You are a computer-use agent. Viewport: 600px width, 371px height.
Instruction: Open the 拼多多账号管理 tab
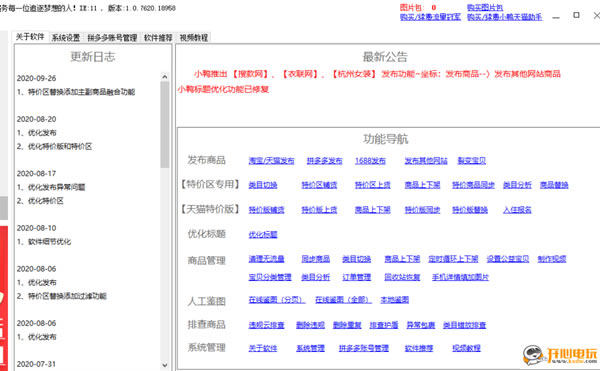coord(112,37)
